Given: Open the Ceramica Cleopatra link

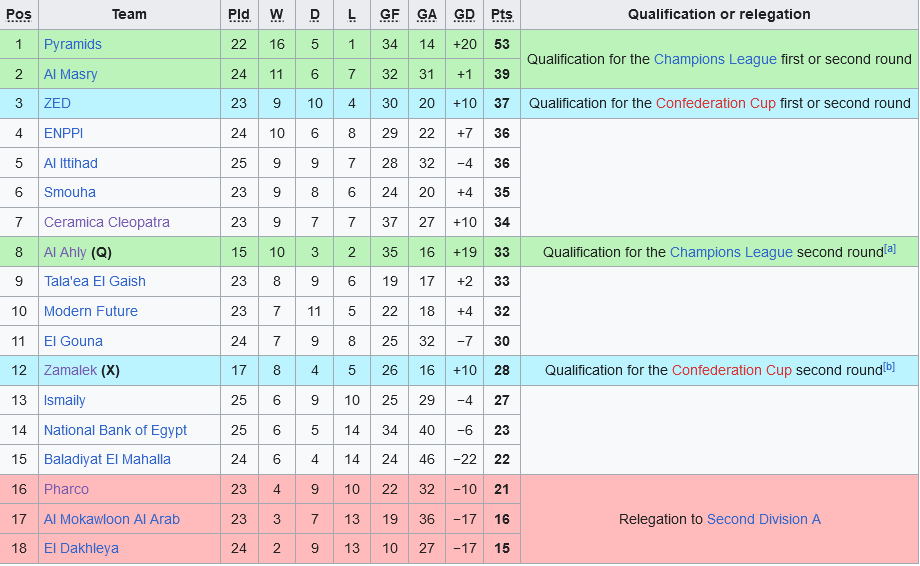Looking at the screenshot, I should click(x=107, y=222).
